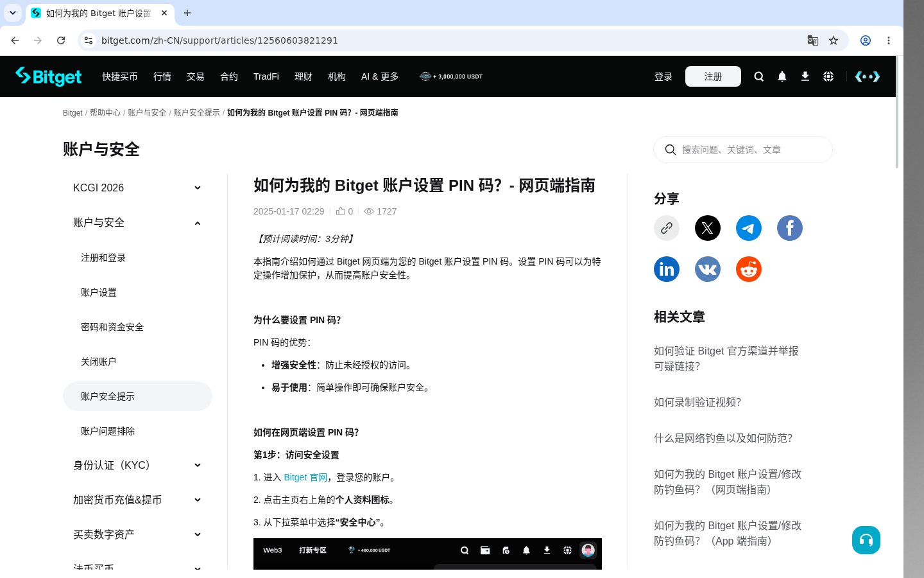The height and width of the screenshot is (578, 924).
Task: View site information icon in address bar
Action: [x=89, y=40]
